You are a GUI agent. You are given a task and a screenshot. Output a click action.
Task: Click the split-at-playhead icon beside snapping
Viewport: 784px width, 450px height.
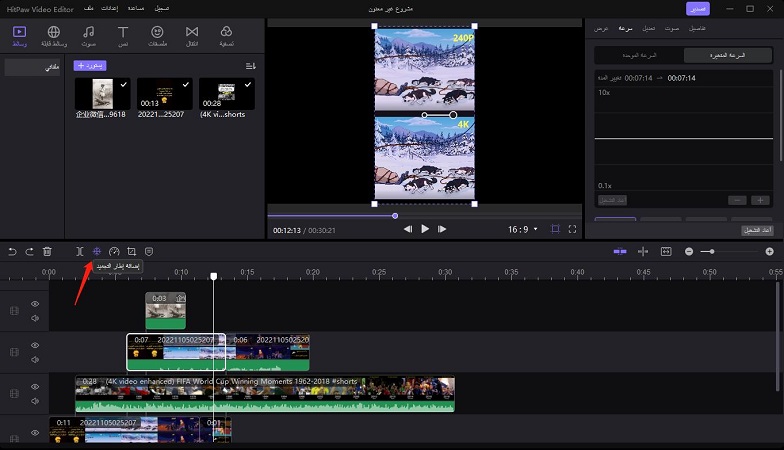(643, 252)
